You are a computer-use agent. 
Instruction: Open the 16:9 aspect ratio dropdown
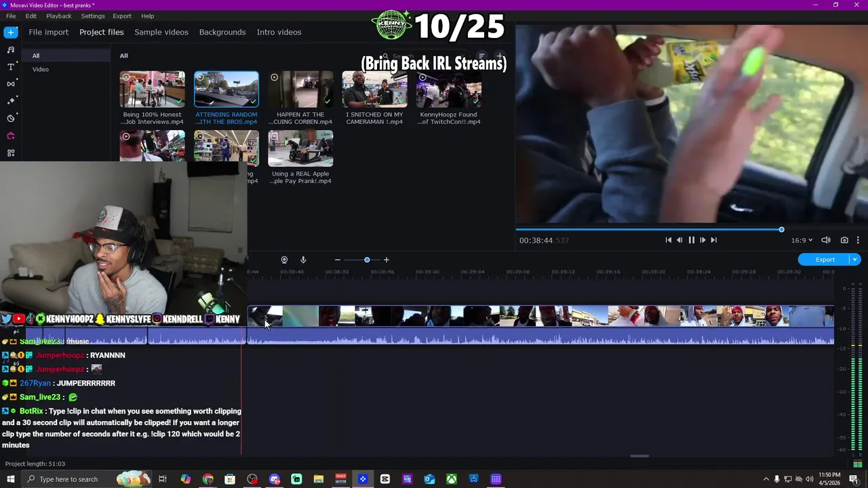(802, 240)
